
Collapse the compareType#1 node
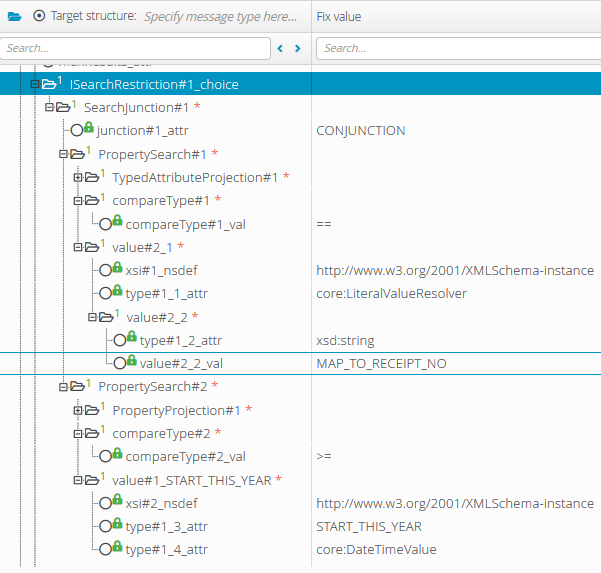78,200
